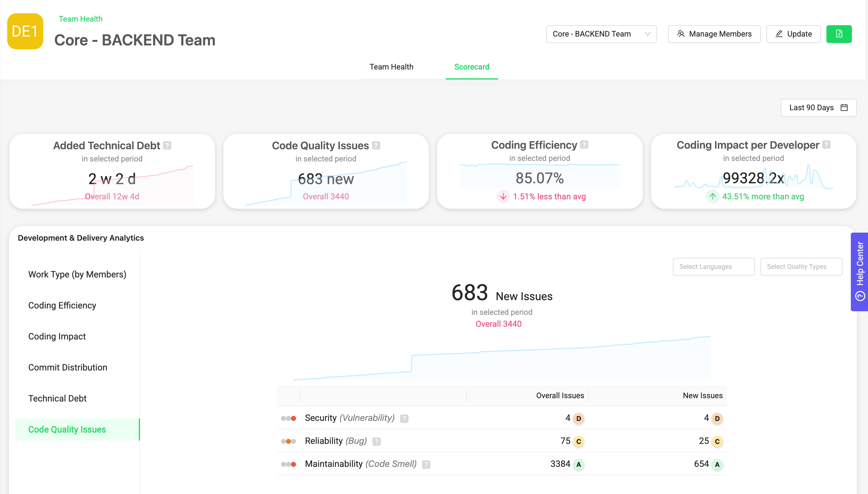868x494 pixels.
Task: Click help icon beside Code Quality Issues card title
Action: (376, 146)
